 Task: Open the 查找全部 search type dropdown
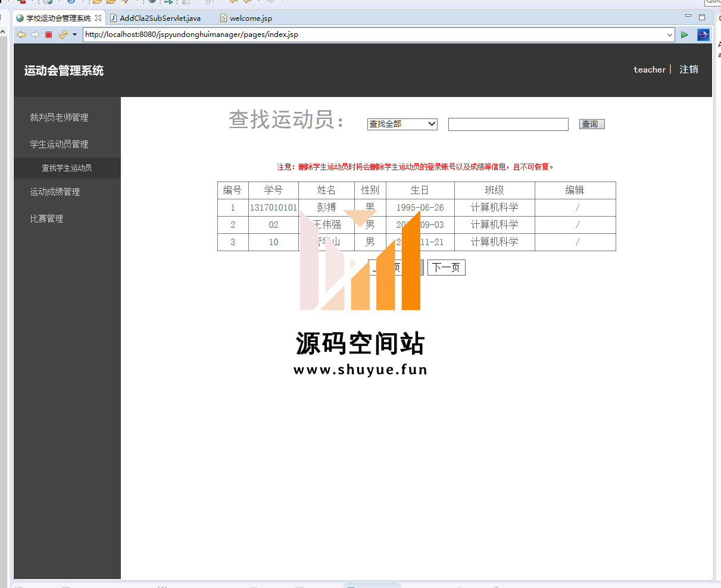coord(402,124)
